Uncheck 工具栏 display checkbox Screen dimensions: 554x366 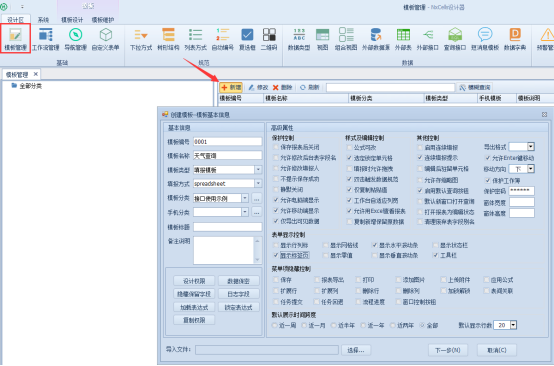tap(436, 255)
